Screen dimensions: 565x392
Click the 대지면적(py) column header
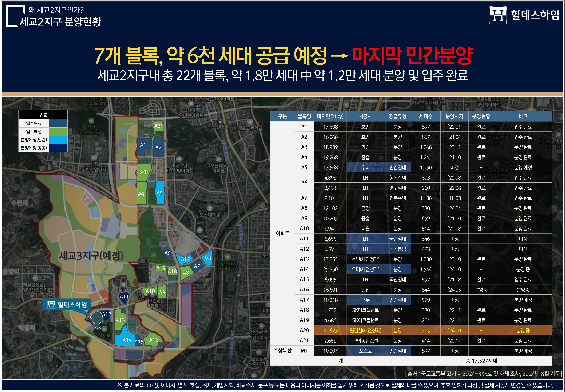tap(330, 116)
